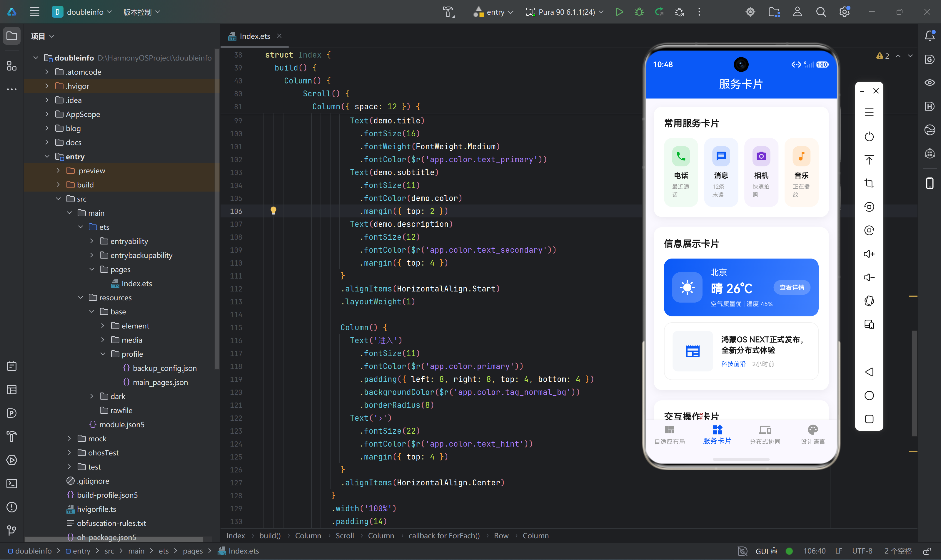Close the Index.ets tab

tap(279, 36)
